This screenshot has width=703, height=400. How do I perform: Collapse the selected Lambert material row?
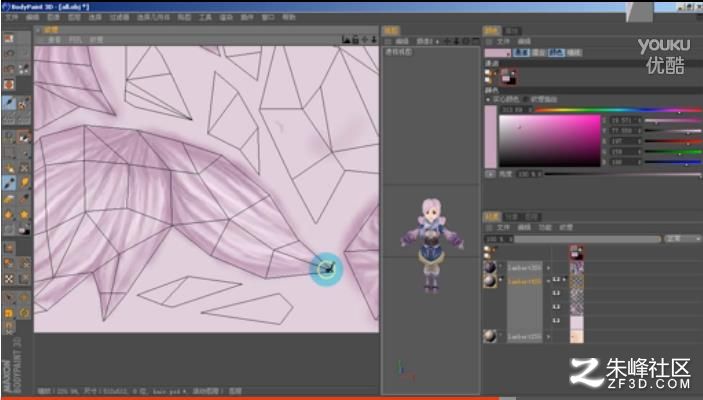pyautogui.click(x=548, y=281)
